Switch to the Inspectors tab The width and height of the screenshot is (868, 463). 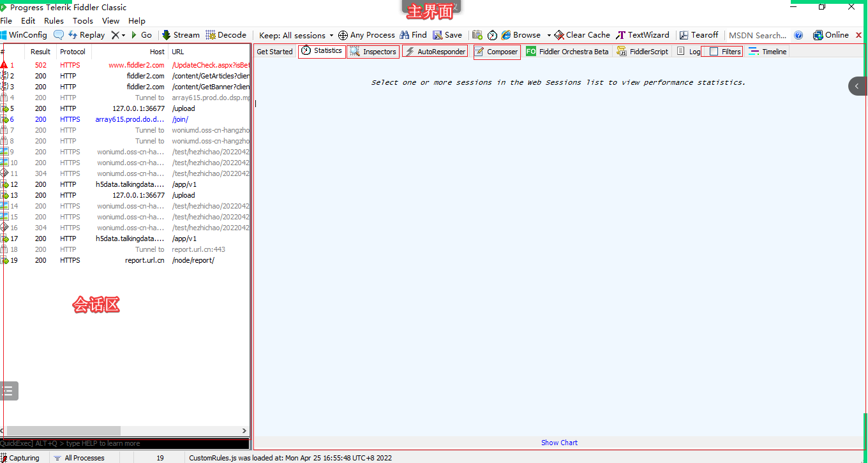(373, 52)
